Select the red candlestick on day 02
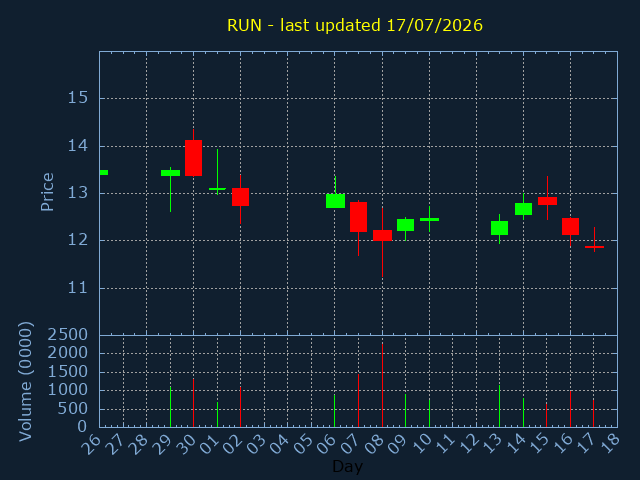Screen dimensions: 640x480 (x=240, y=197)
